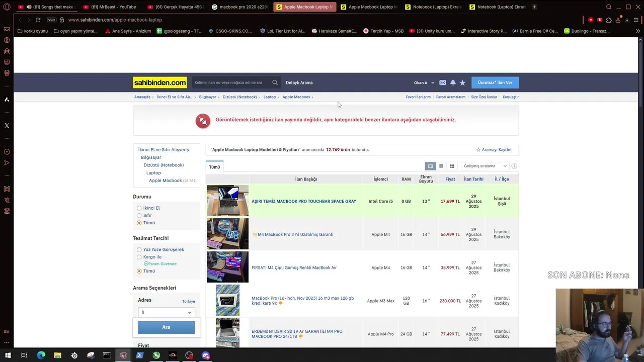The height and width of the screenshot is (362, 644).
Task: Open Windows Start button
Action: 8,355
